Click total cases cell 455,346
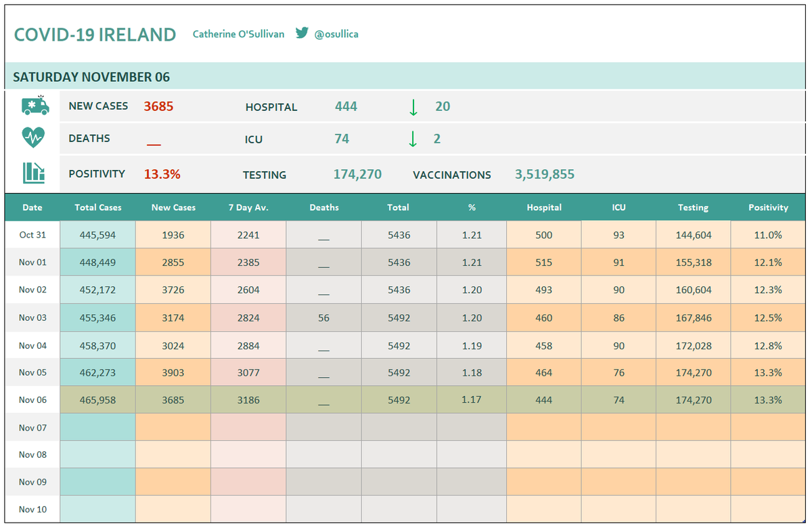Image resolution: width=812 pixels, height=528 pixels. 98,317
